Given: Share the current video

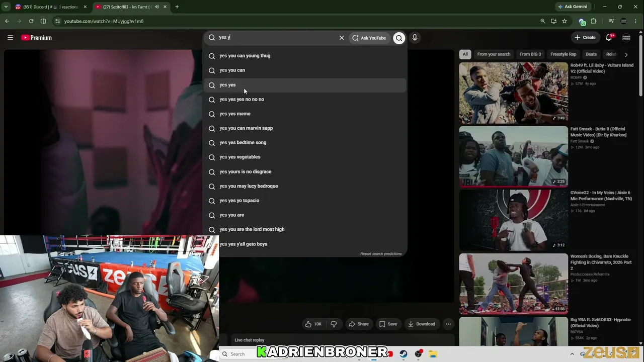Looking at the screenshot, I should click(358, 324).
